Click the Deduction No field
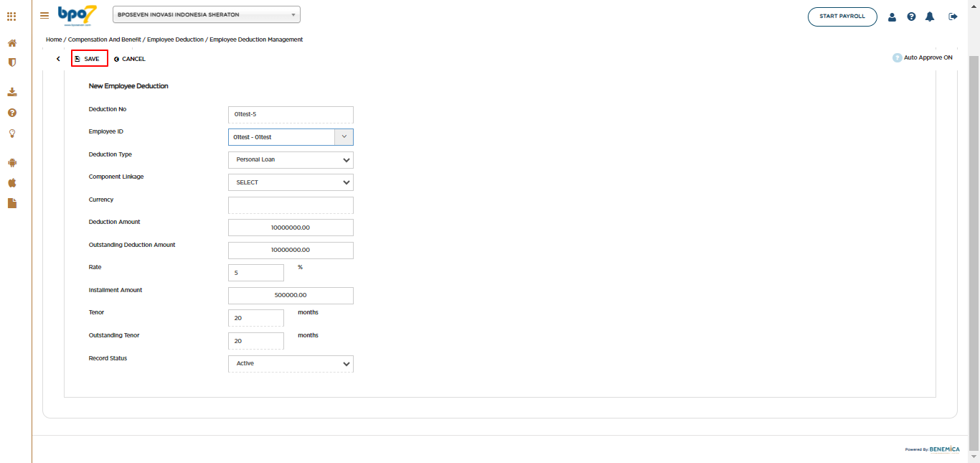Screen dimensions: 980x463 click(291, 115)
